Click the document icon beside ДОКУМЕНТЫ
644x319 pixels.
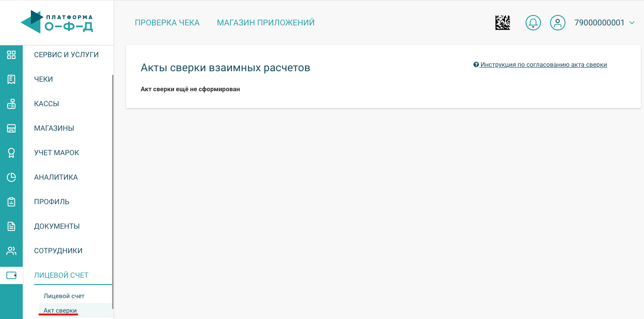(x=11, y=226)
